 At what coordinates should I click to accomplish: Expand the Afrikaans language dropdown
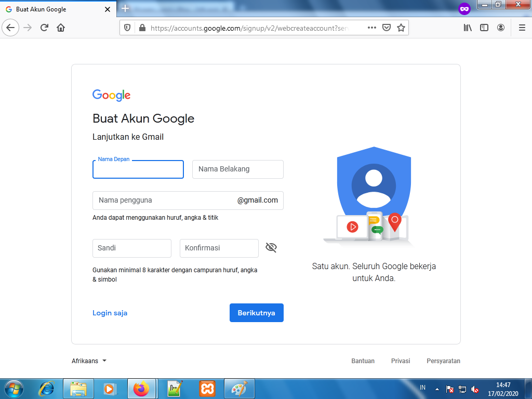tap(89, 361)
